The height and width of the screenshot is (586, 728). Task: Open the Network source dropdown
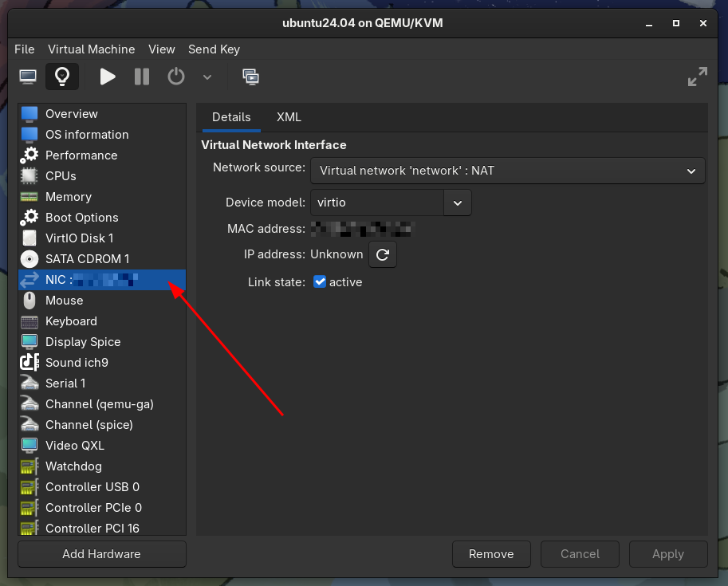tap(507, 170)
